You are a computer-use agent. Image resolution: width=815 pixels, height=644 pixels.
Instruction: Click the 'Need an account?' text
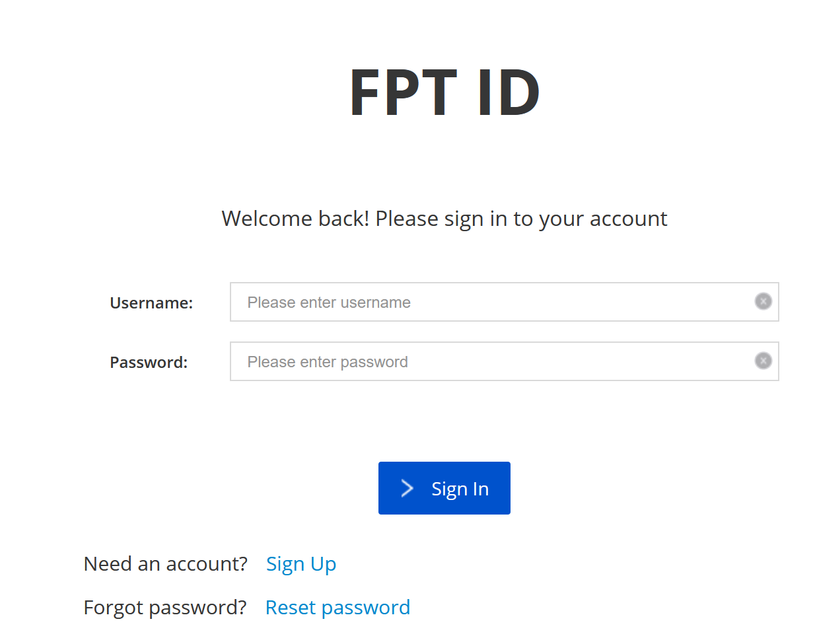pos(165,564)
